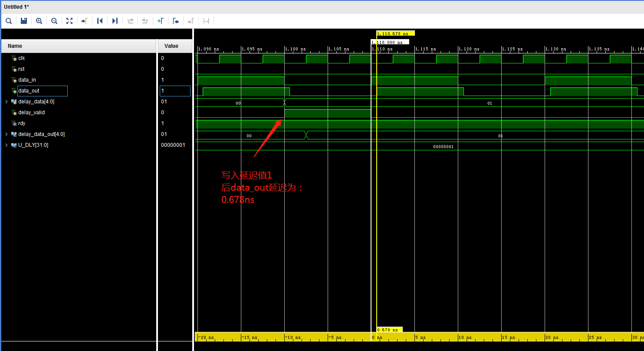Zoom out of the waveform

click(54, 21)
